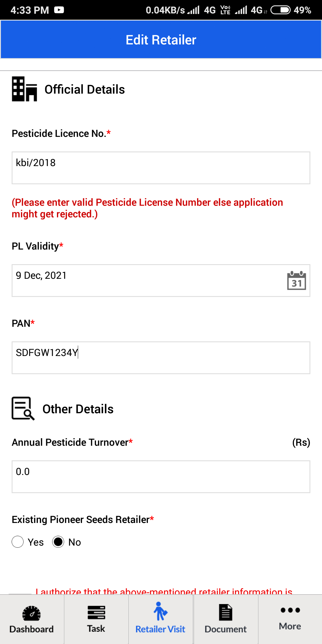Screen dimensions: 322x644
Task: Switch to the Dashboard tab label
Action: tap(32, 629)
